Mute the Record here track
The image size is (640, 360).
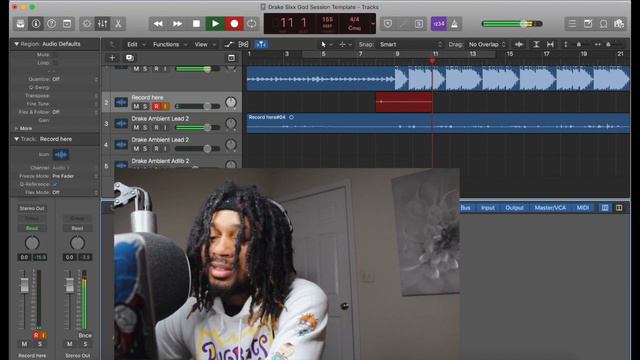click(136, 106)
